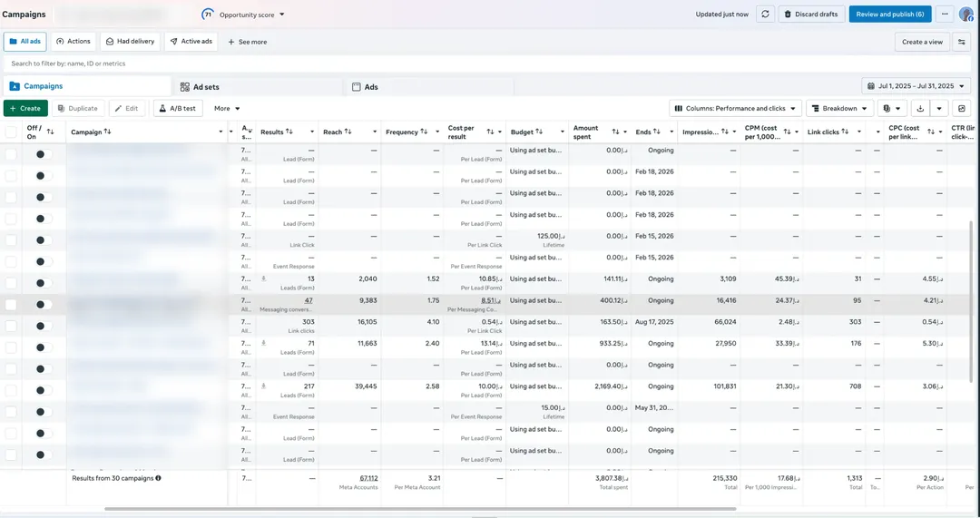Open Columns: Performance and clicks dropdown
980x518 pixels.
tap(736, 108)
